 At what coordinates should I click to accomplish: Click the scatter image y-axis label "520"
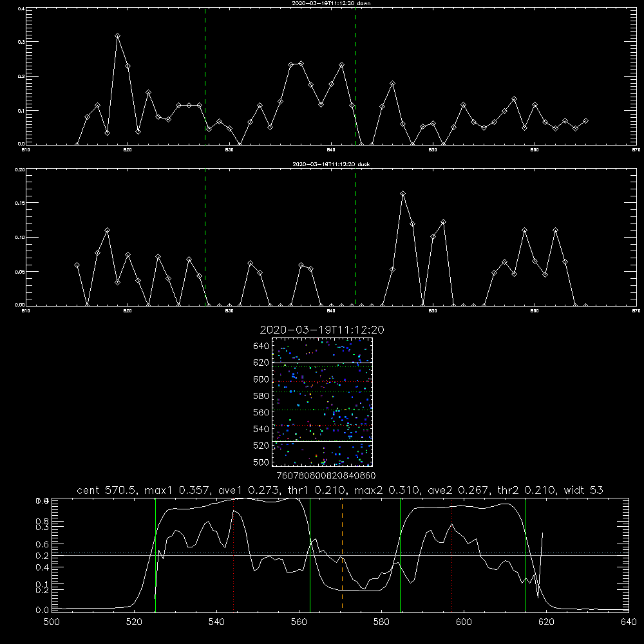coord(261,446)
